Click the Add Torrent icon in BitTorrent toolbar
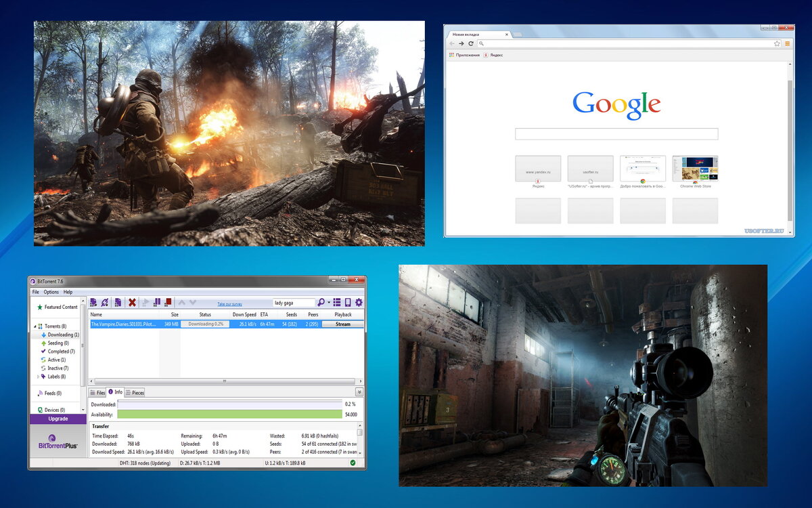 point(93,302)
